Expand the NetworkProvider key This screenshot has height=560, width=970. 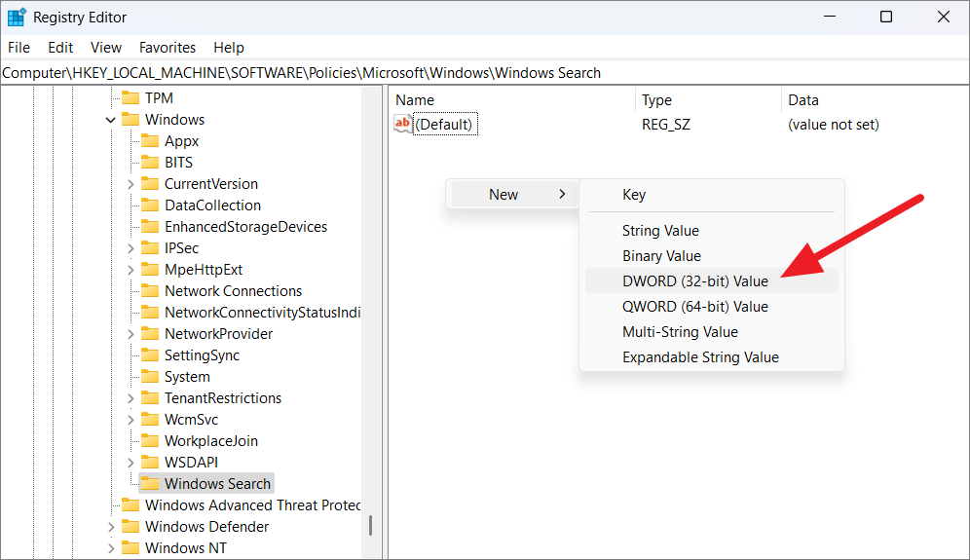[131, 334]
